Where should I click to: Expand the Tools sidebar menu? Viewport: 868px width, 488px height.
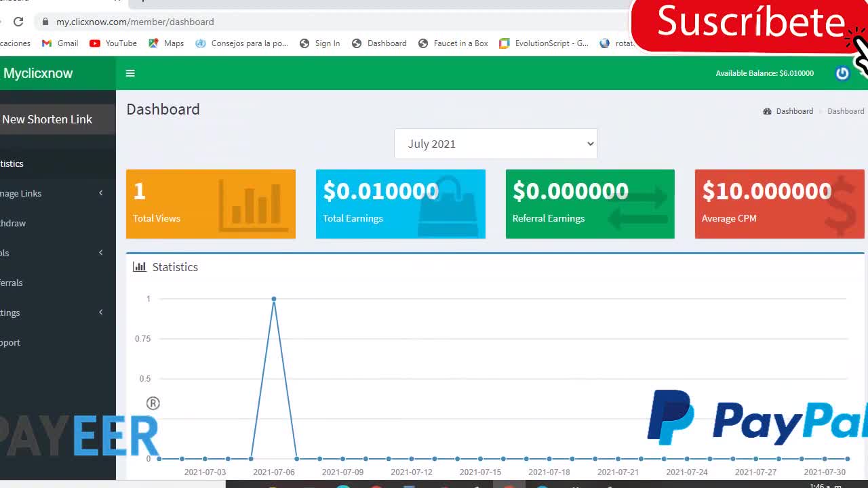pos(58,253)
